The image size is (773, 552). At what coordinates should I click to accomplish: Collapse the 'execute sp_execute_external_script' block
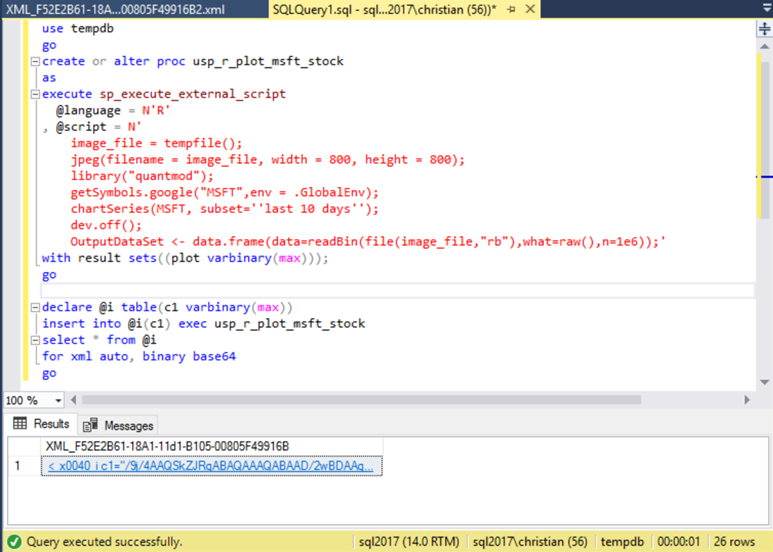35,94
